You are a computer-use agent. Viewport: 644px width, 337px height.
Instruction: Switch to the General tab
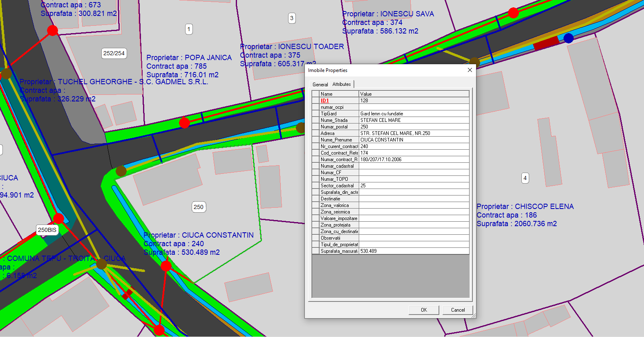(320, 85)
